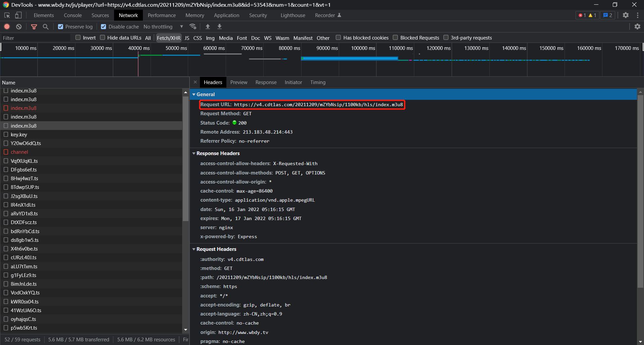
Task: Select the p5wb5Krt.ts request
Action: (x=91, y=328)
